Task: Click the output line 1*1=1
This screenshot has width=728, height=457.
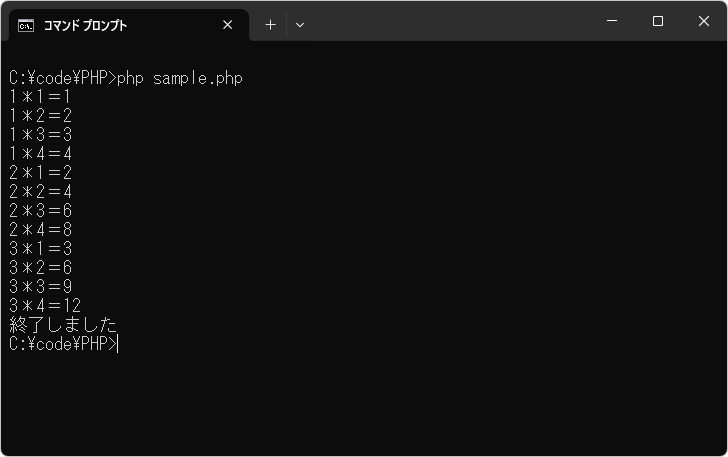Action: point(40,97)
